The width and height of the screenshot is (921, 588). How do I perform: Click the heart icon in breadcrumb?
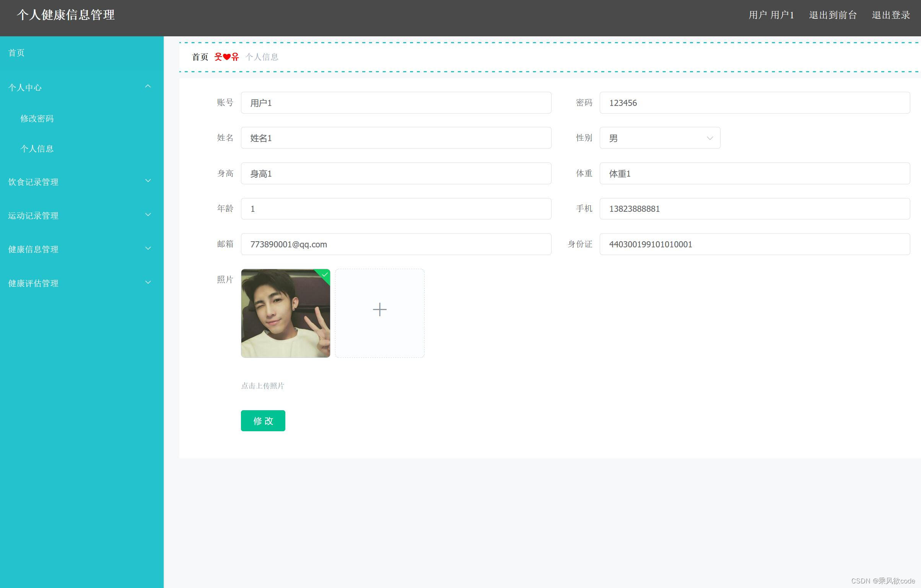pyautogui.click(x=226, y=57)
